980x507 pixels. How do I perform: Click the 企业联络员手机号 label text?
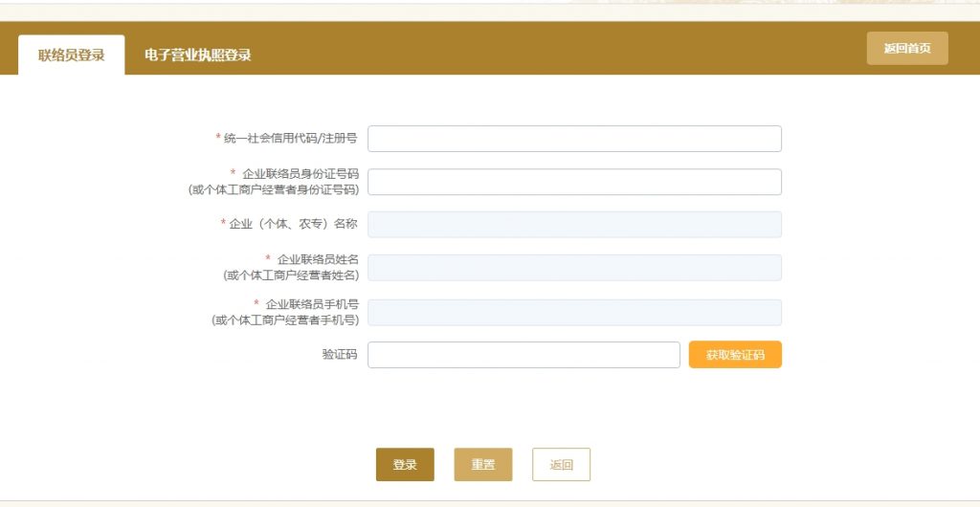[x=313, y=304]
